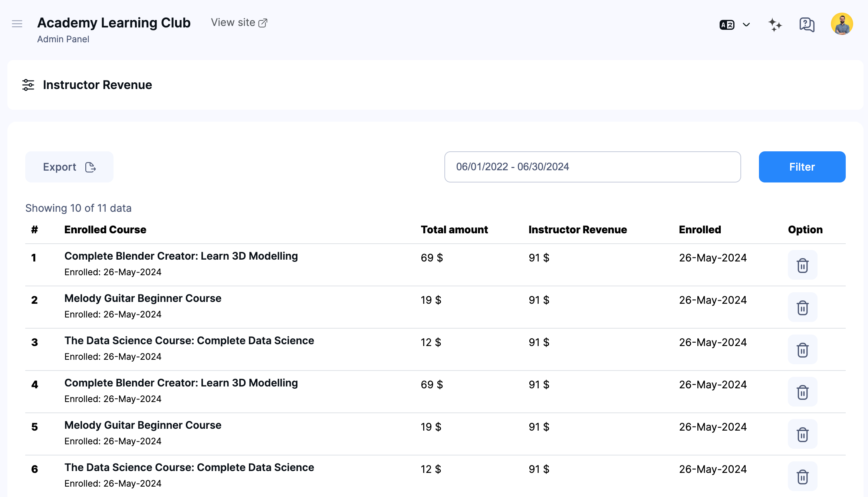Open the navigation hamburger menu
This screenshot has width=868, height=497.
(x=17, y=23)
